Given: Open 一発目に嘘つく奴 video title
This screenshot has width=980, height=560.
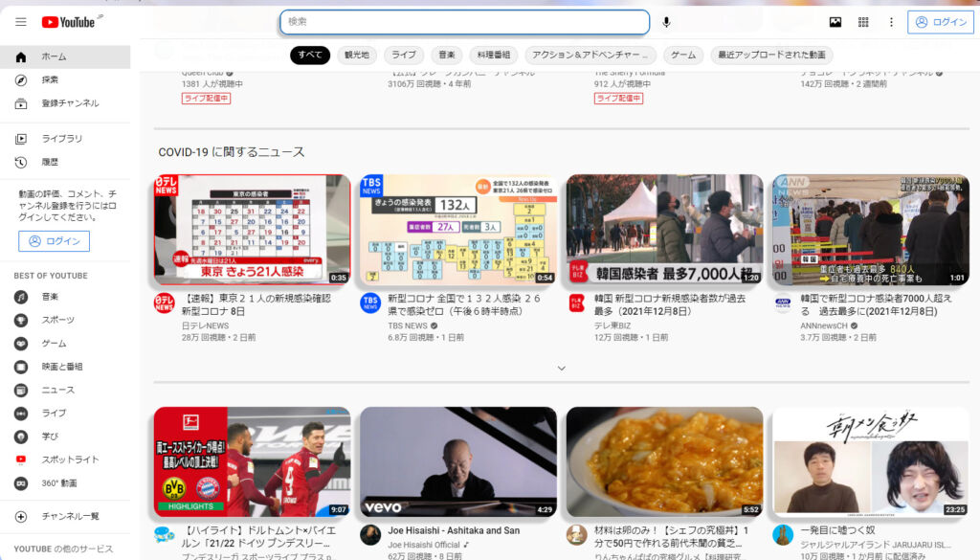Looking at the screenshot, I should coord(837,530).
